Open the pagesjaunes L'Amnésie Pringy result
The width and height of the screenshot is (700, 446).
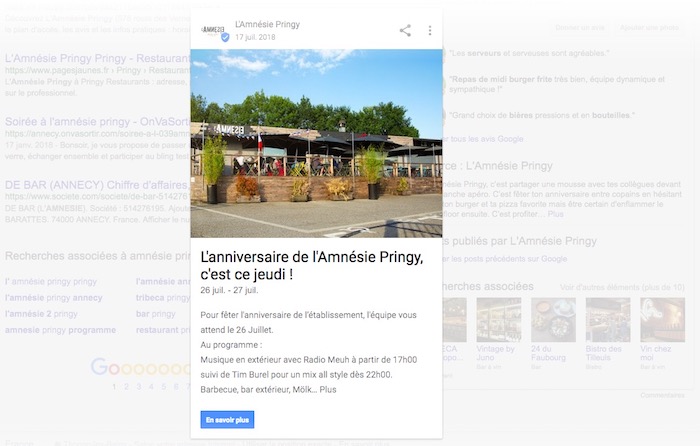pos(97,58)
